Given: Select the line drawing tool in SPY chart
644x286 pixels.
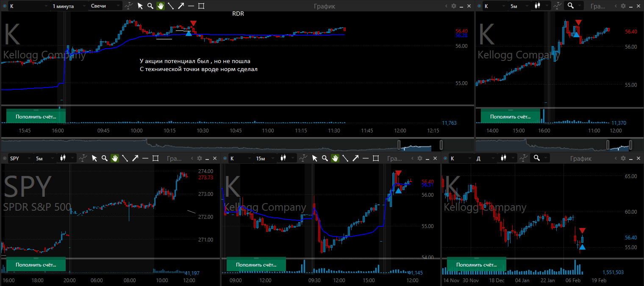Looking at the screenshot, I should (125, 158).
